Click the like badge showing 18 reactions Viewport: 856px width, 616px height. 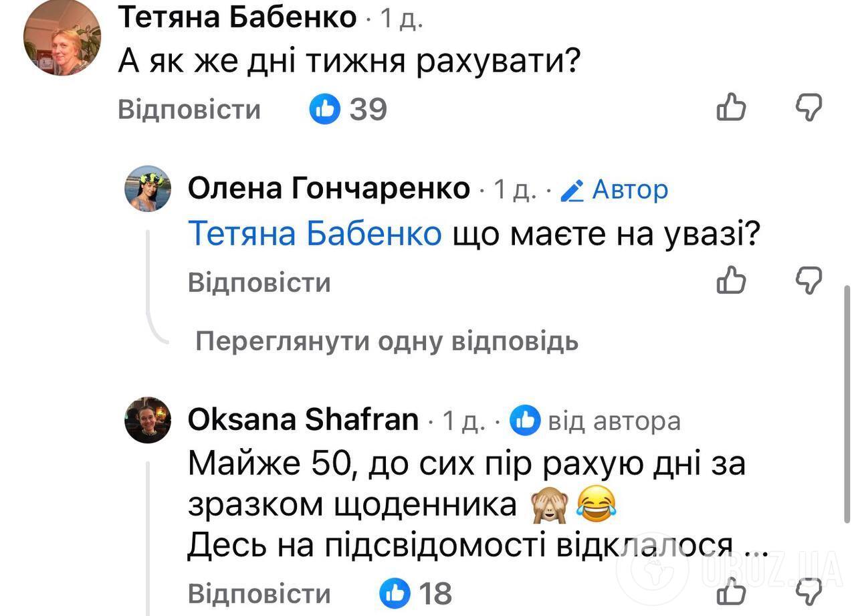(396, 593)
